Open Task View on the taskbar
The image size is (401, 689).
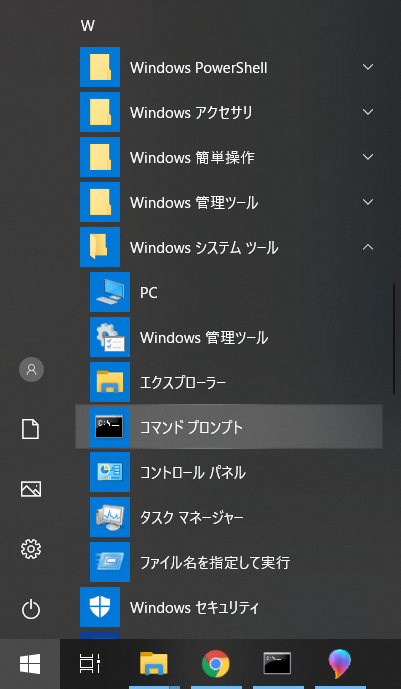click(90, 664)
